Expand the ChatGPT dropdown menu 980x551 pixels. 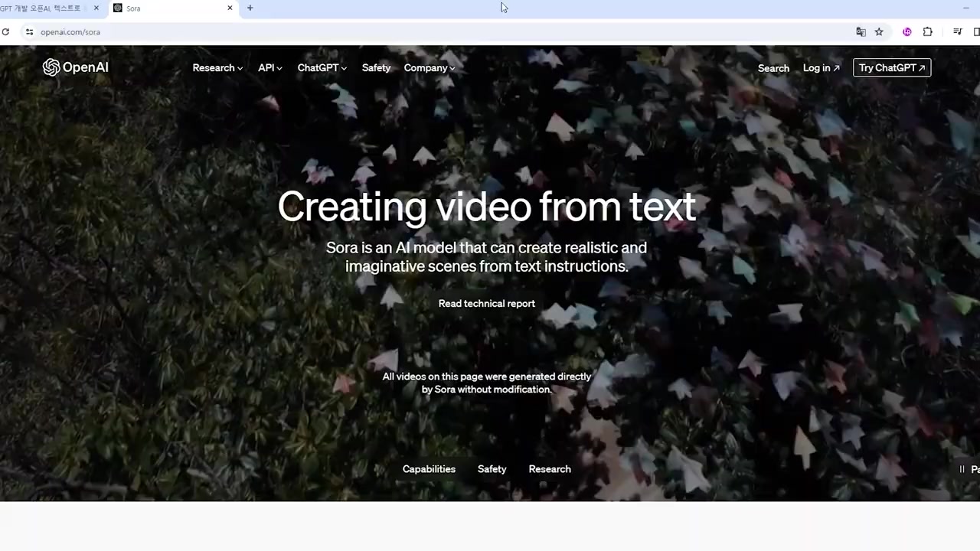tap(322, 67)
